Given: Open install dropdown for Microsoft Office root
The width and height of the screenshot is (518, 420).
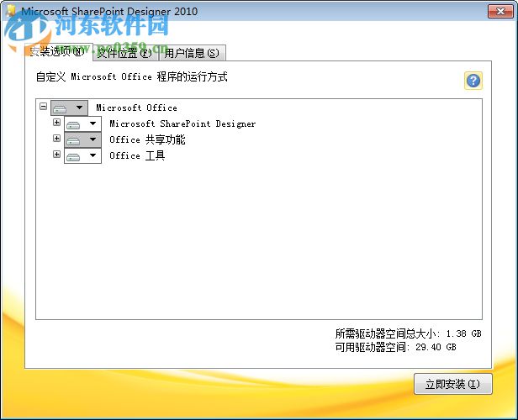Looking at the screenshot, I should 69,108.
